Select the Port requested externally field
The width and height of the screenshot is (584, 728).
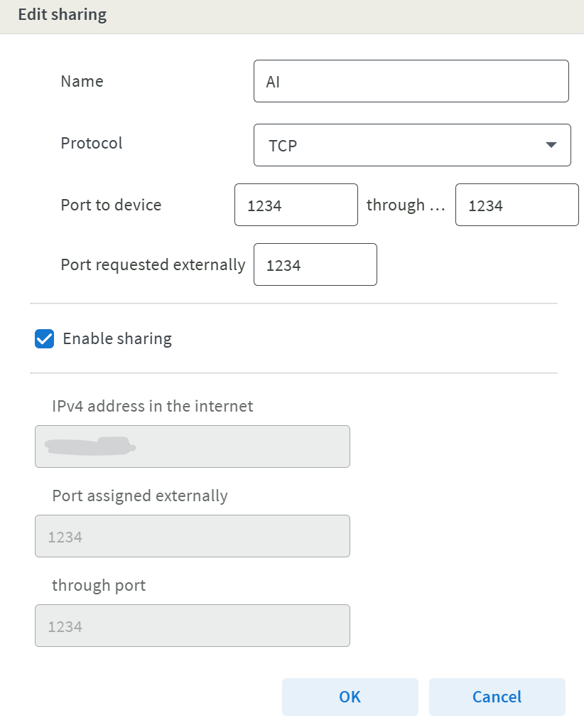point(315,264)
